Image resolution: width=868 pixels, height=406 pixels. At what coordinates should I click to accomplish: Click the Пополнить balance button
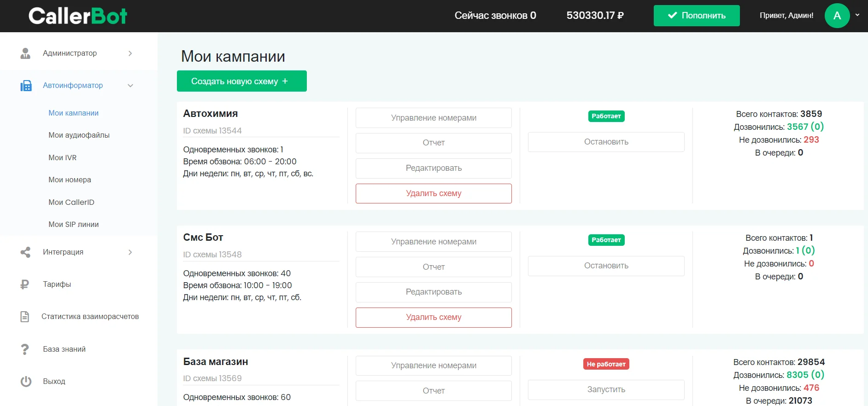click(x=697, y=16)
